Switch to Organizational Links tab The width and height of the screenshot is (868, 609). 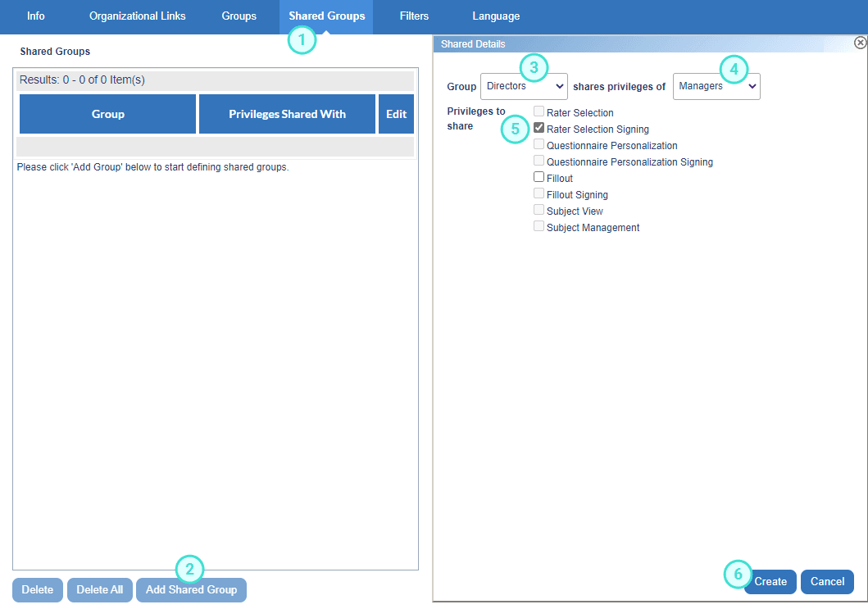point(137,16)
